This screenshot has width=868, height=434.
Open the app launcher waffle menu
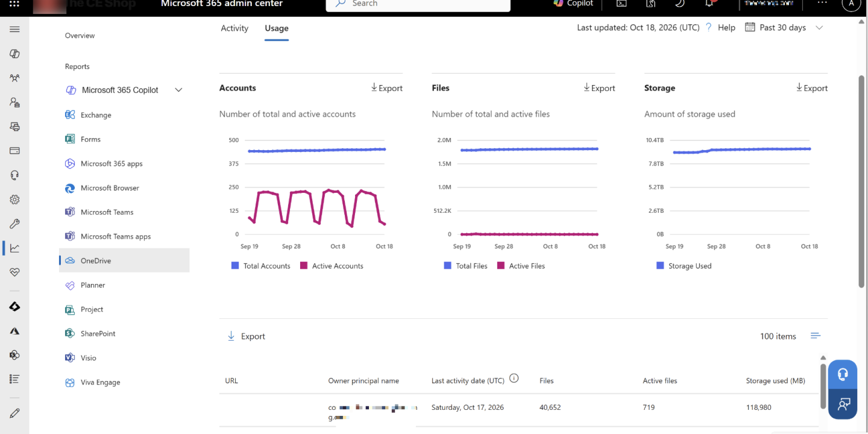[14, 4]
